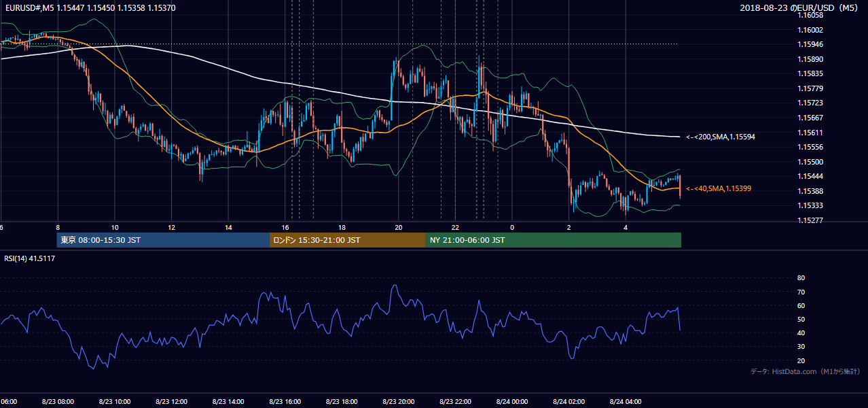Click the 8/24 02:00 date axis label
The image size is (868, 408).
[x=568, y=401]
